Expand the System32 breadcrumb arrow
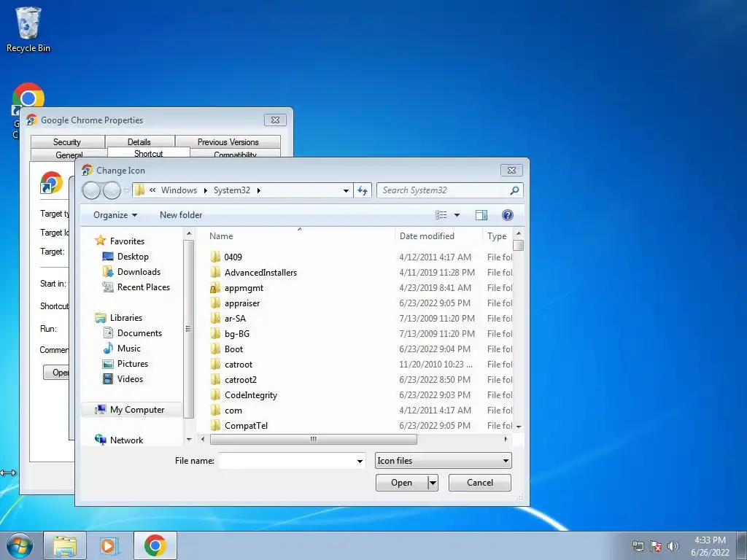 click(x=259, y=190)
